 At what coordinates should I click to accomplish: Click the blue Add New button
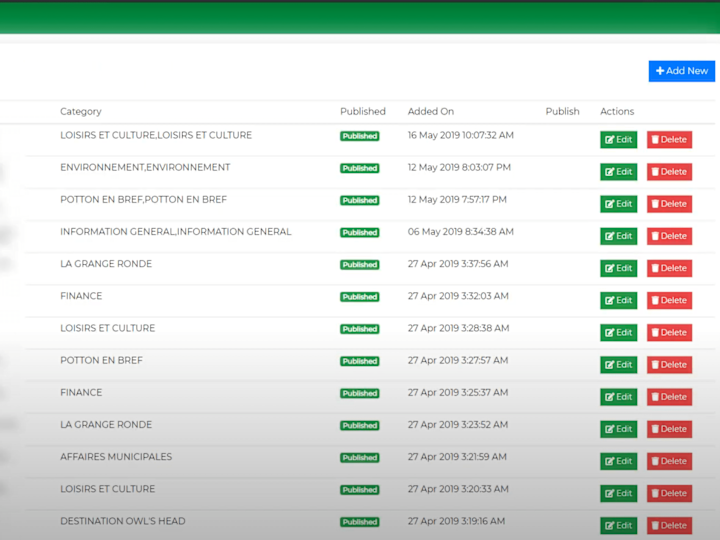pyautogui.click(x=681, y=71)
